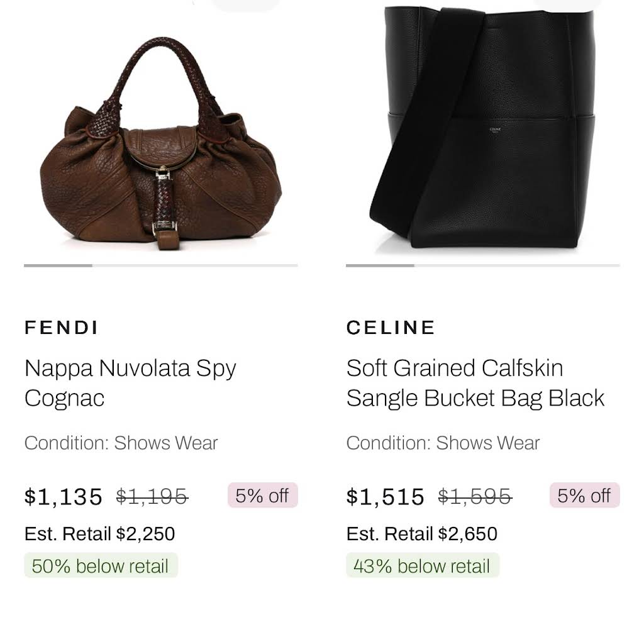Click the Fendi 5% off badge

[x=262, y=496]
